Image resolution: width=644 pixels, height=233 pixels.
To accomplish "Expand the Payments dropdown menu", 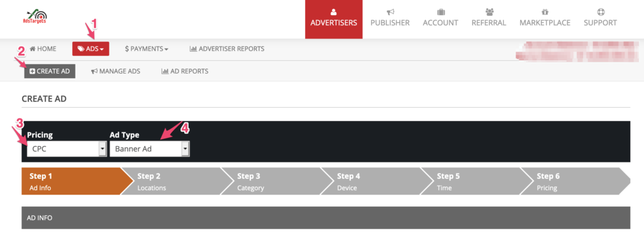I will click(147, 48).
